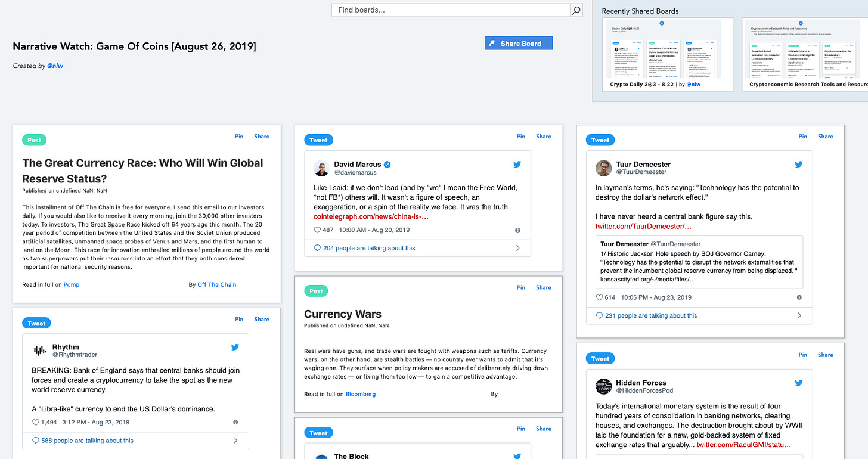Click Twitter bird icon on Hidden Forces tweet

(799, 383)
